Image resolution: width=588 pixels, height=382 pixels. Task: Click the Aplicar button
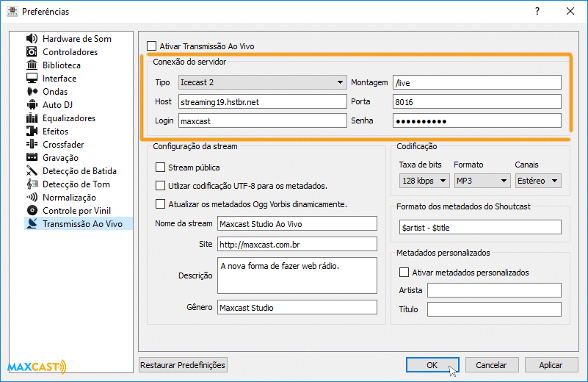point(551,365)
